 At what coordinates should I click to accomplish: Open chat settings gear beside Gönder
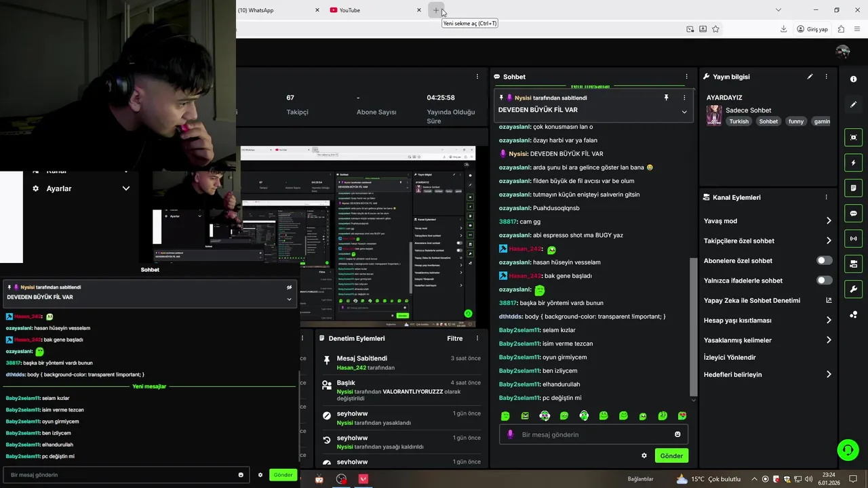(x=644, y=455)
